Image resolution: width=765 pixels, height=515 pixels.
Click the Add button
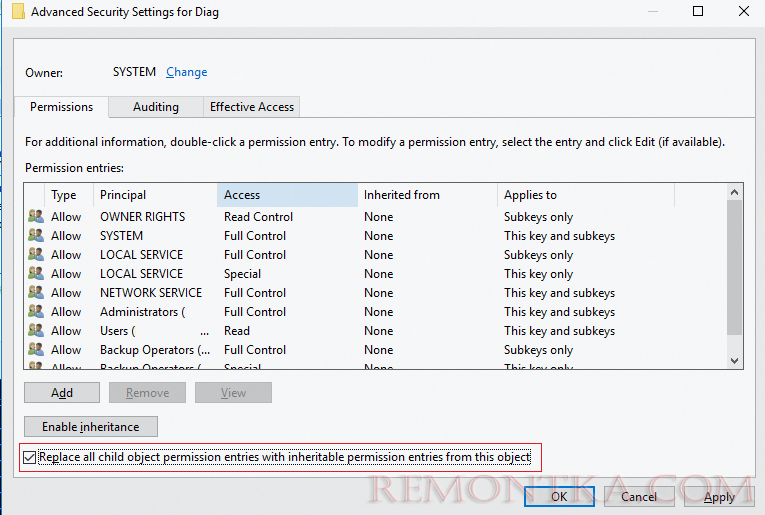62,393
